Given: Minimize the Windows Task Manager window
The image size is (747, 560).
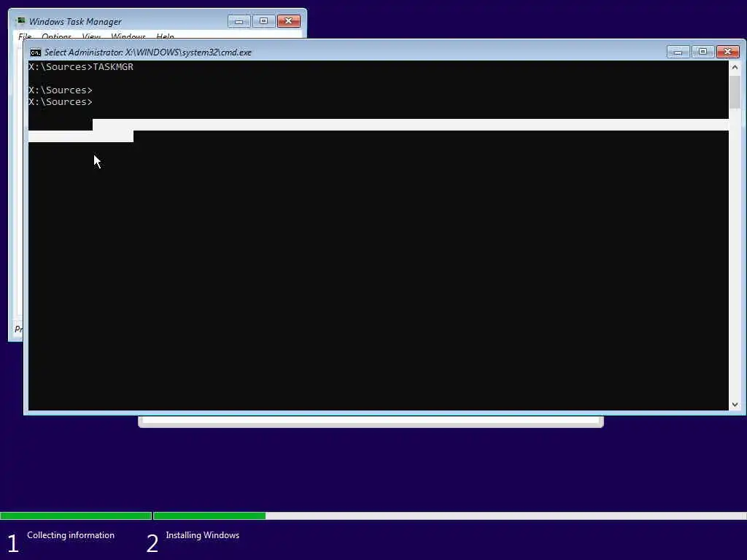Looking at the screenshot, I should click(239, 21).
